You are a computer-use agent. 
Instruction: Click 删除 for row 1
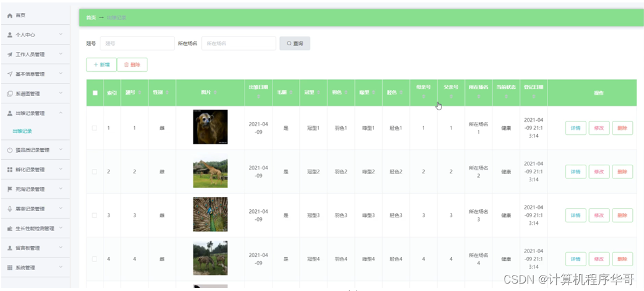click(x=622, y=128)
